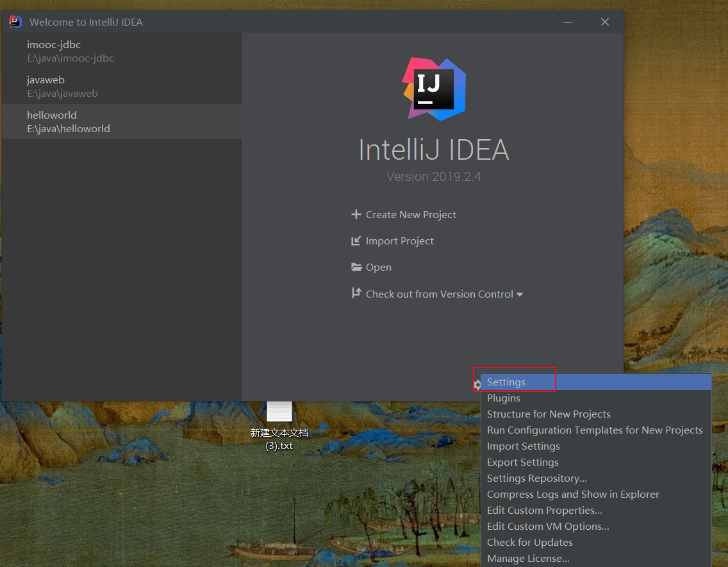This screenshot has width=728, height=567.
Task: Click the Configure gear icon
Action: [x=477, y=384]
